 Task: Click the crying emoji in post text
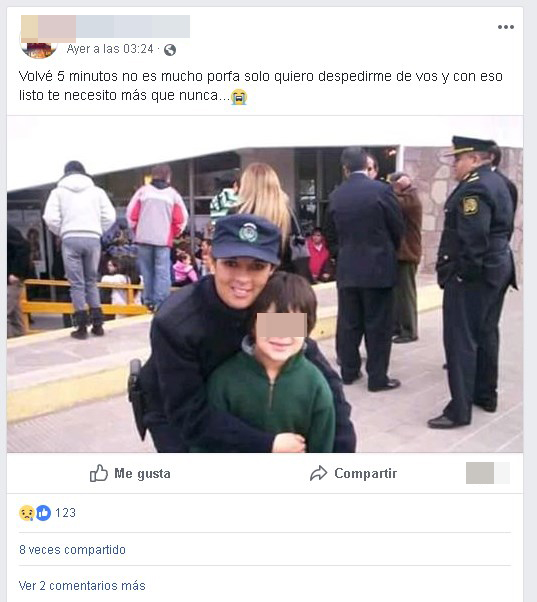click(x=239, y=97)
